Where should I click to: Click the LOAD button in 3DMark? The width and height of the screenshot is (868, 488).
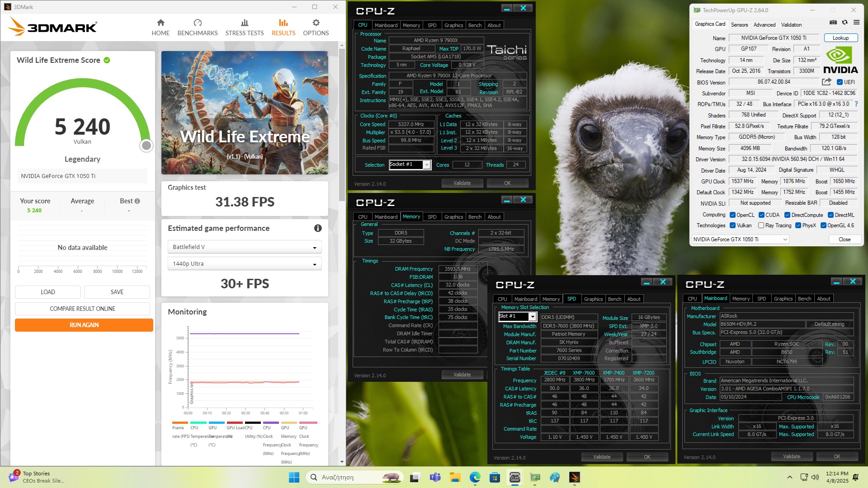coord(48,292)
